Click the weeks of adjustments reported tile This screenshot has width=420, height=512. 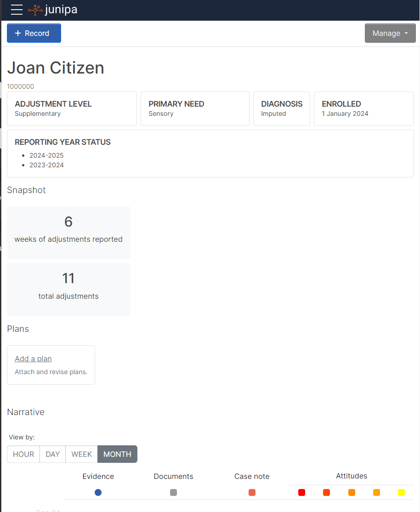[x=68, y=233]
